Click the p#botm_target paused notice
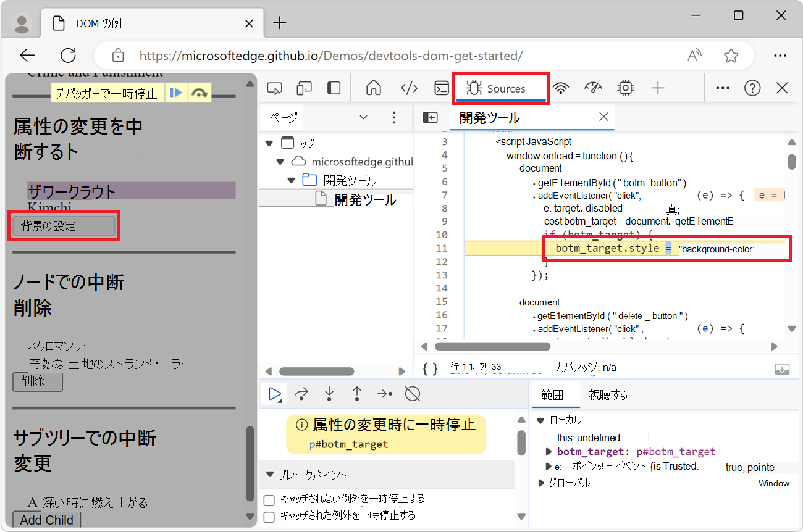 coord(348,444)
